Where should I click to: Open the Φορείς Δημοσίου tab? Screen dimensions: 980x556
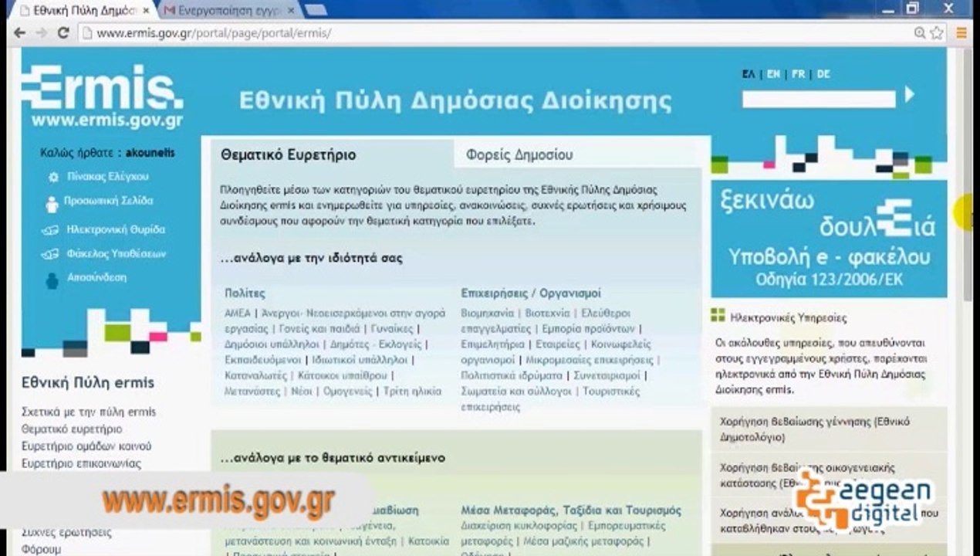click(x=519, y=154)
